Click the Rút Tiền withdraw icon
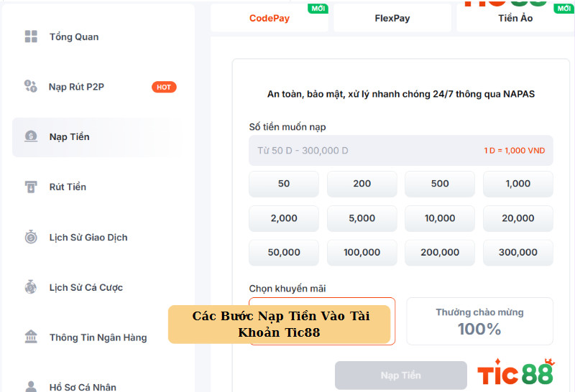Viewport: 575px width, 392px height. point(31,187)
